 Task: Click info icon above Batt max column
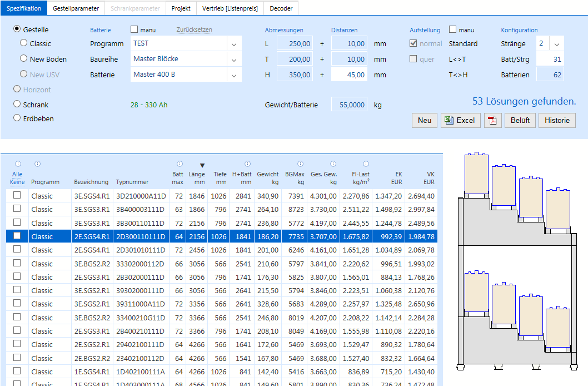[x=180, y=164]
